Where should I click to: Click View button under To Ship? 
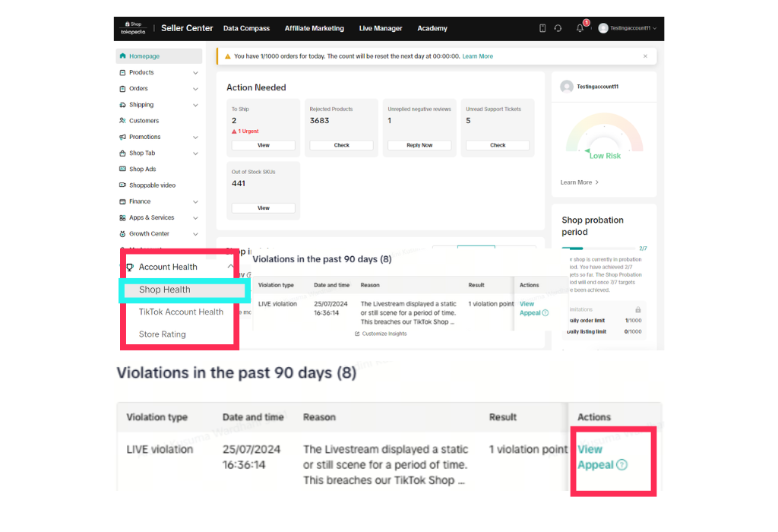[x=263, y=145]
